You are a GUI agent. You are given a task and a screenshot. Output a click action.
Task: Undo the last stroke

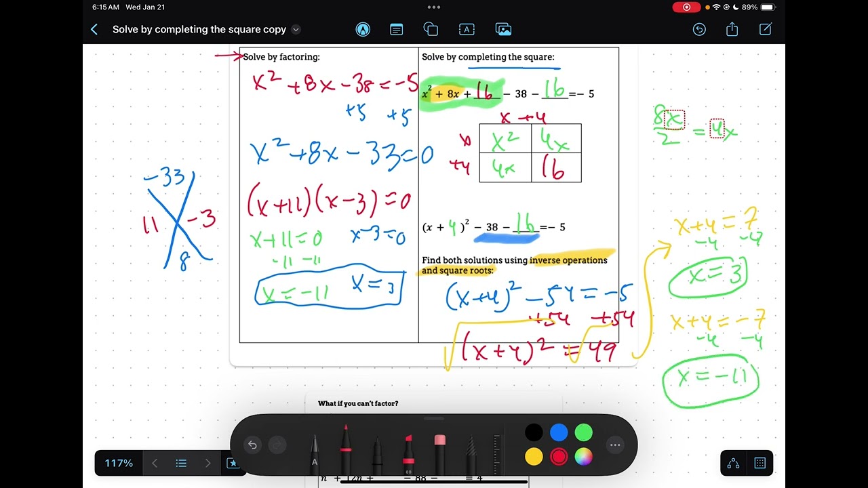(252, 445)
